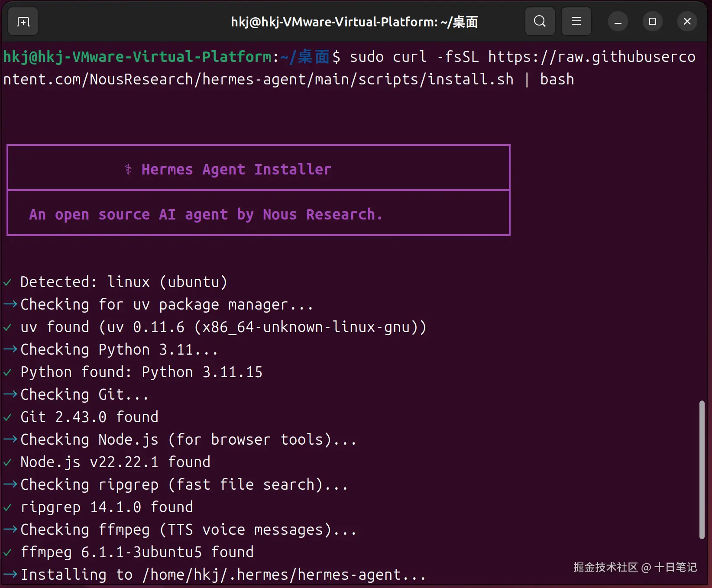
Task: Click 'Checking for uv package manager...' line
Action: click(x=167, y=304)
